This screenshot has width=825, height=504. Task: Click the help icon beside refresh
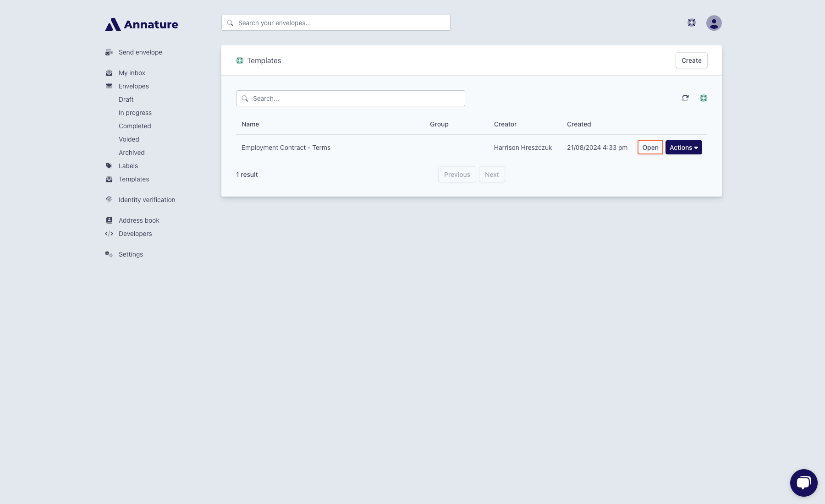704,98
